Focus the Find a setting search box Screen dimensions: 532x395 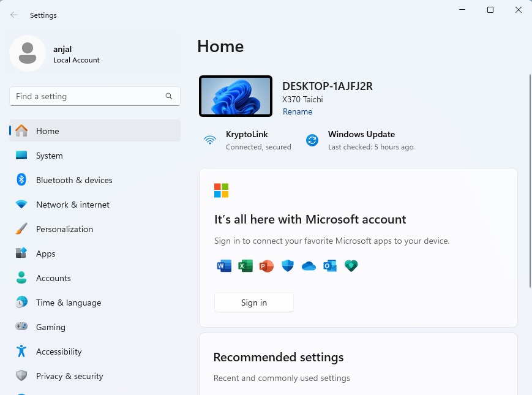[x=95, y=96]
